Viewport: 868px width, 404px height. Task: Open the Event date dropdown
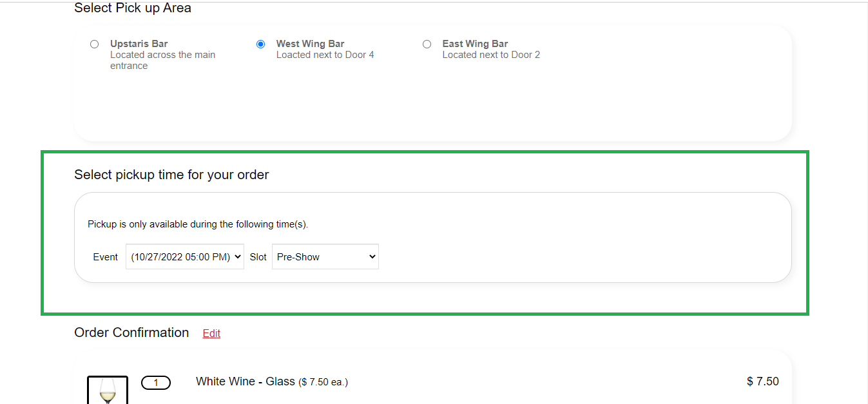[x=185, y=256]
